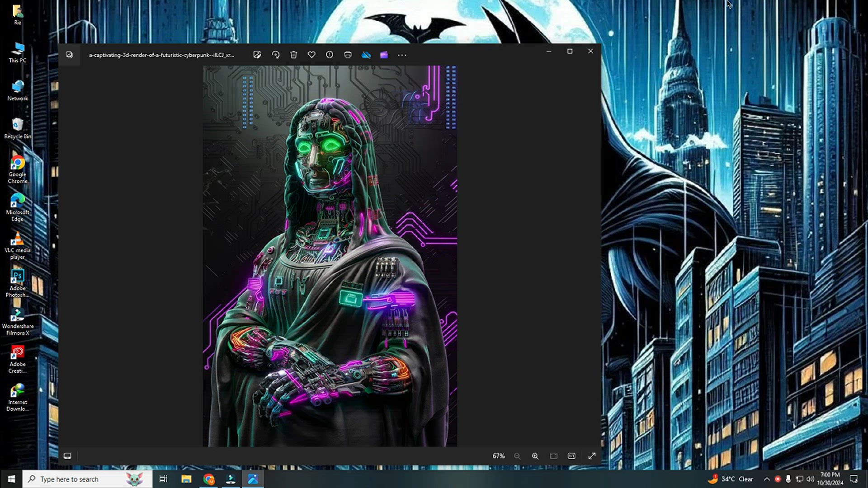Click the Print icon

(x=348, y=55)
